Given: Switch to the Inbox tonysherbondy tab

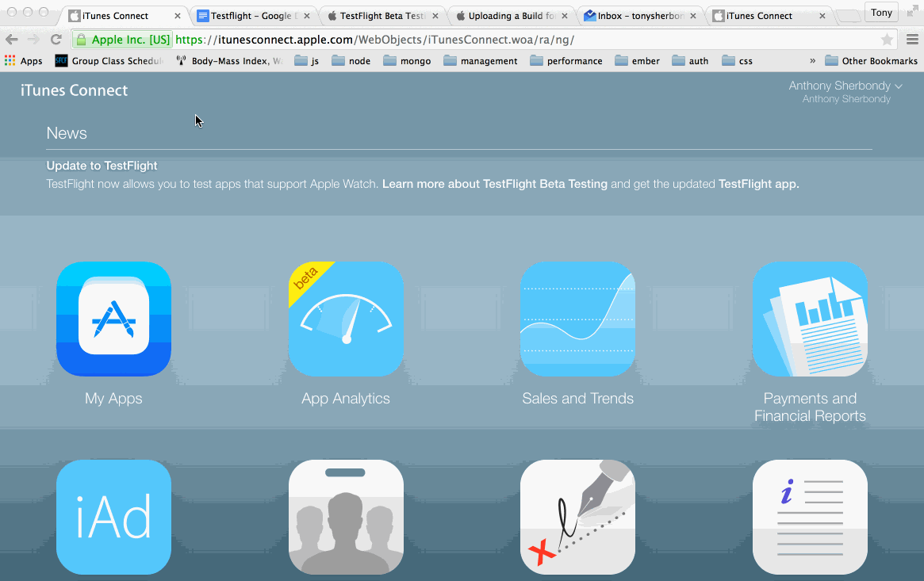Looking at the screenshot, I should [x=641, y=16].
